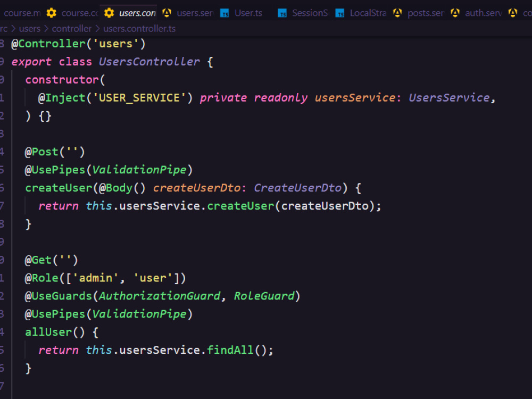Click the findAll method call
Viewport: 532px width, 399px height.
tap(230, 350)
